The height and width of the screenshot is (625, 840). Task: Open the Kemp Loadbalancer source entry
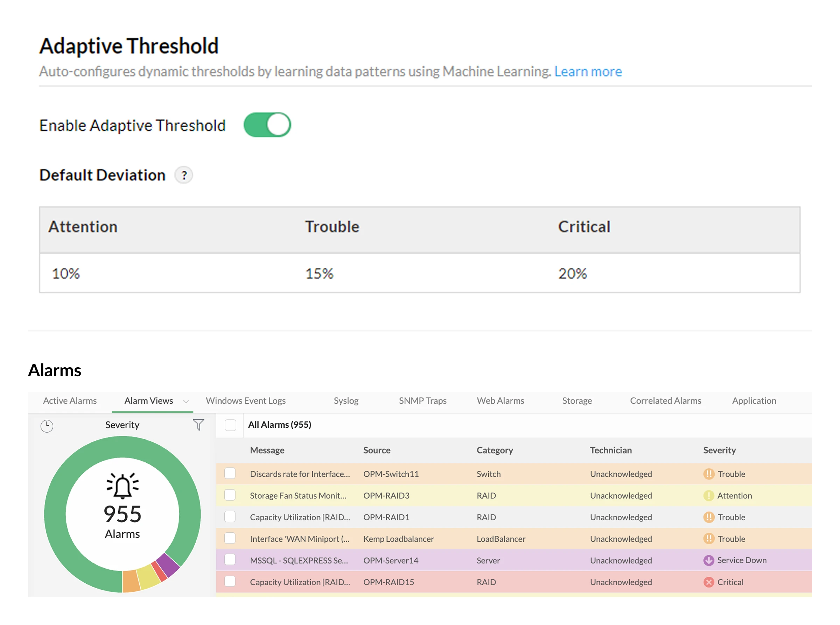[x=398, y=539]
